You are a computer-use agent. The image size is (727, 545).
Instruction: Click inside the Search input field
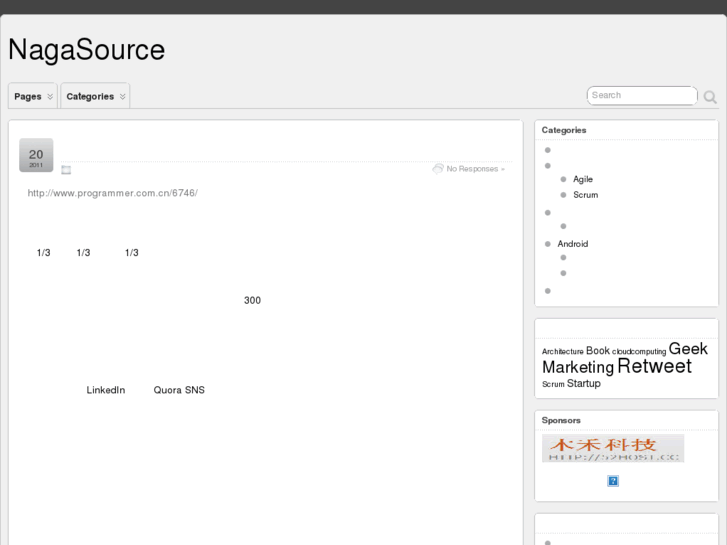coord(640,95)
